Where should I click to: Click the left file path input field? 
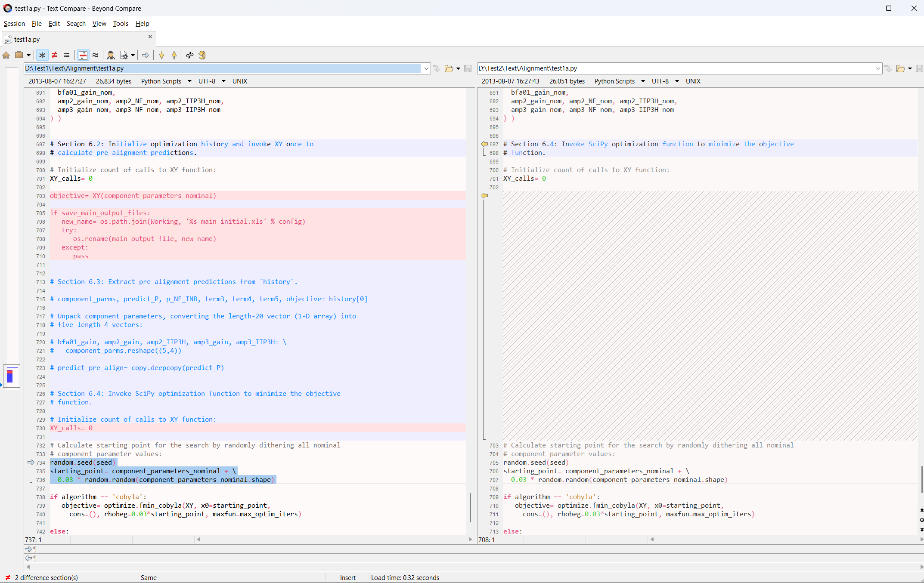(x=222, y=68)
